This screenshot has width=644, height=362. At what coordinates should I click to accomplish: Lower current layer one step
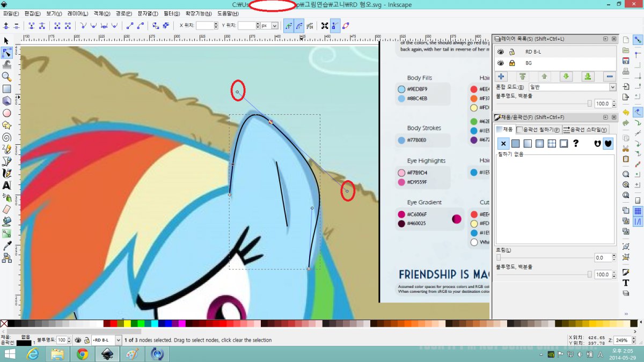coord(566,77)
